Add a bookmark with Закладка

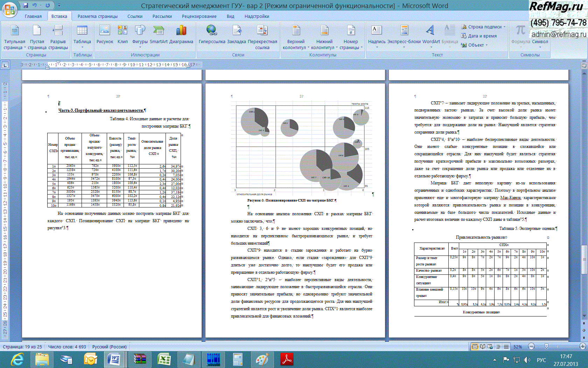point(237,35)
